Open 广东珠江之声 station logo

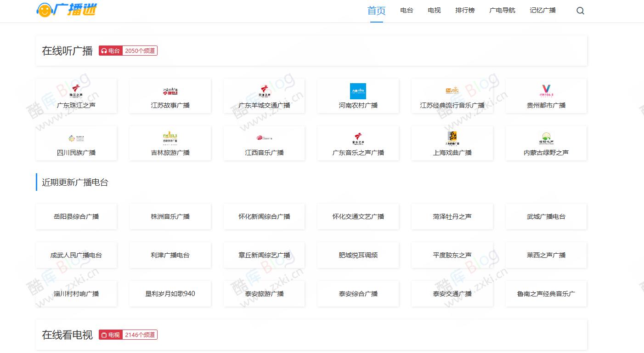pyautogui.click(x=76, y=91)
